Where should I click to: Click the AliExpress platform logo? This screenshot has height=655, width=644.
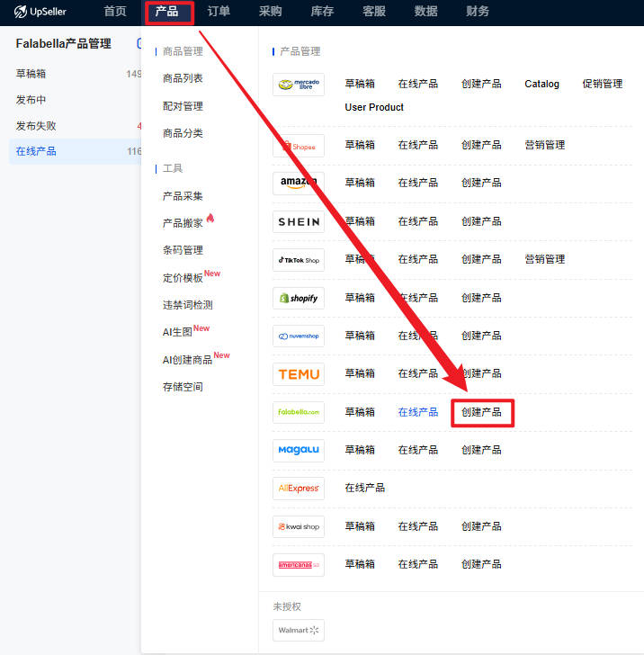[x=299, y=489]
